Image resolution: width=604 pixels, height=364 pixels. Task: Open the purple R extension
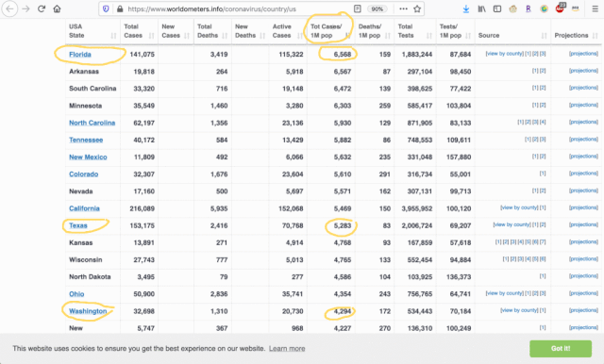[528, 8]
